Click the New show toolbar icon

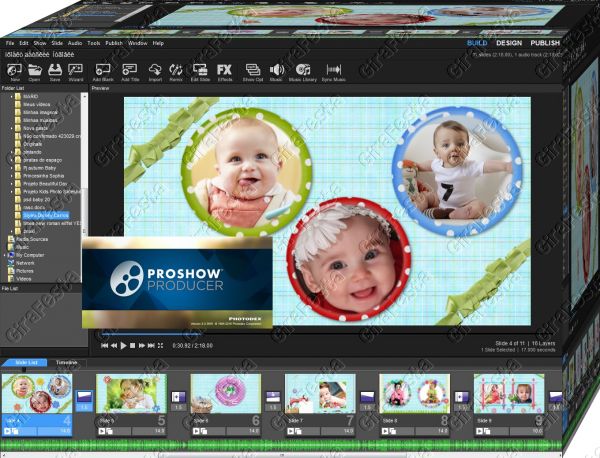pyautogui.click(x=15, y=72)
